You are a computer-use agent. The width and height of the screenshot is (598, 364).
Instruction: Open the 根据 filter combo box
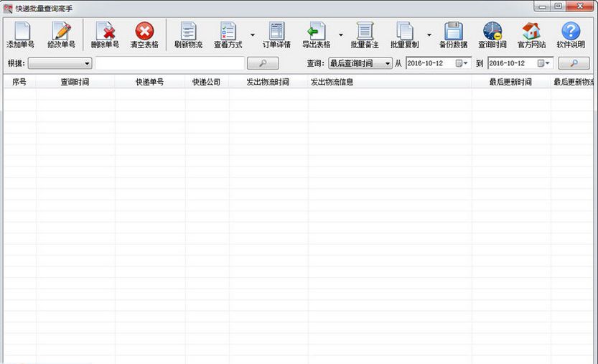(60, 63)
